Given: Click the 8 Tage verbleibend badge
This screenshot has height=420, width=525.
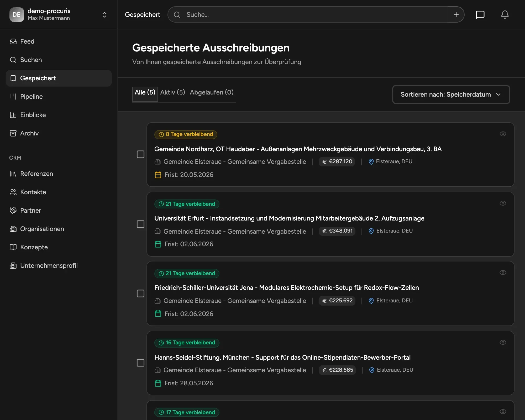Looking at the screenshot, I should pos(186,134).
